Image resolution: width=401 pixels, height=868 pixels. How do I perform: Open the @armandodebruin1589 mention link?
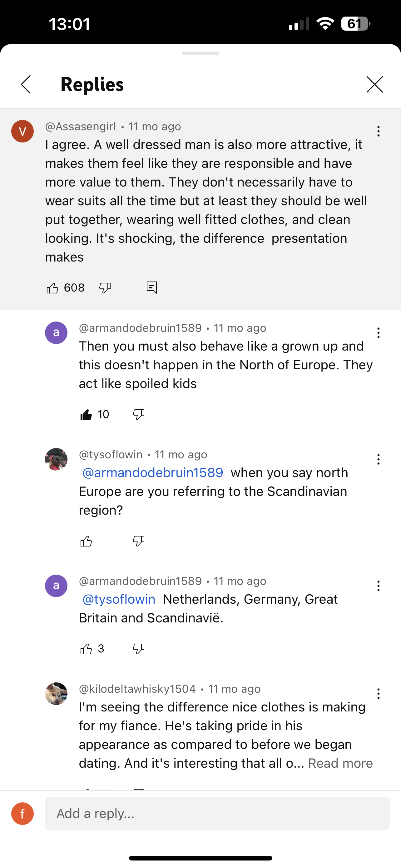tap(153, 473)
